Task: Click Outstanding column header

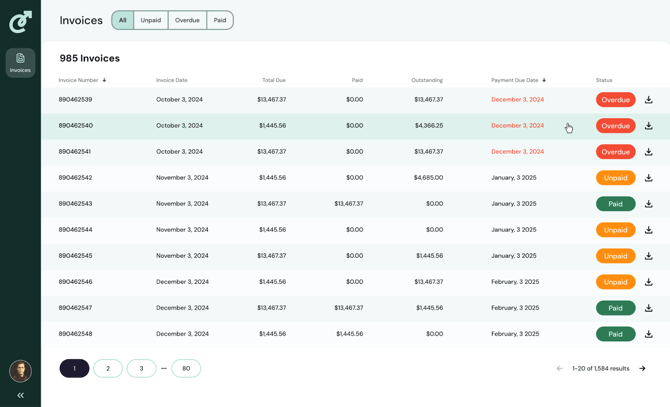Action: coord(427,80)
